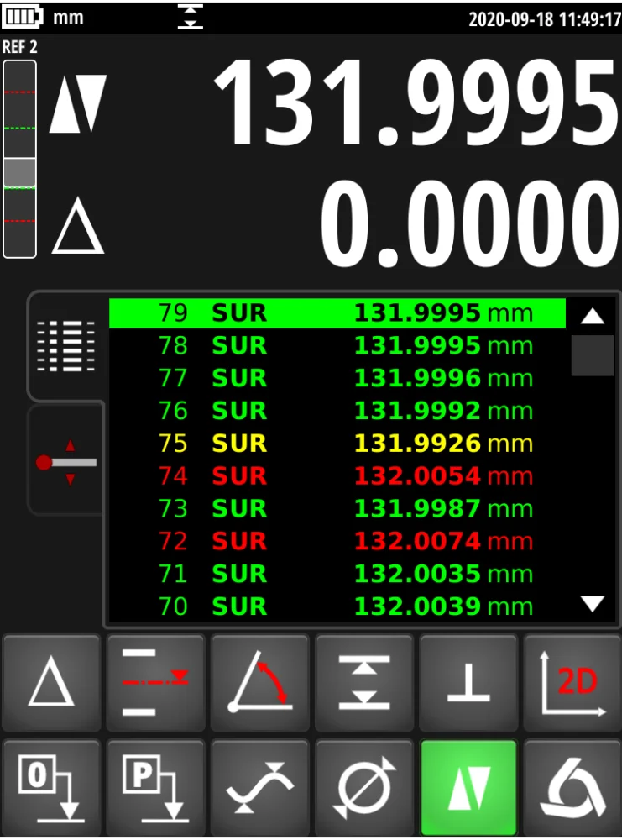The width and height of the screenshot is (622, 840).
Task: Choose the diameter measurement function
Action: coord(364,788)
